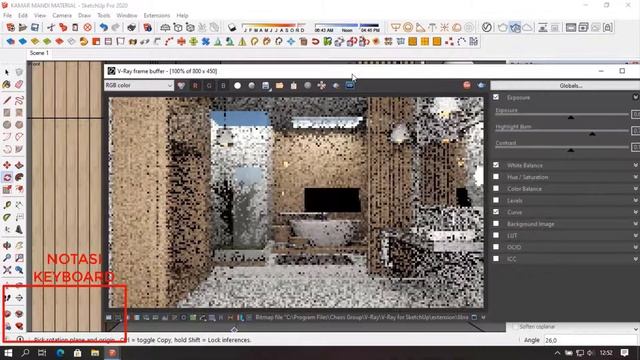Expand the White Balance section chevron
This screenshot has width=640, height=360.
636,165
